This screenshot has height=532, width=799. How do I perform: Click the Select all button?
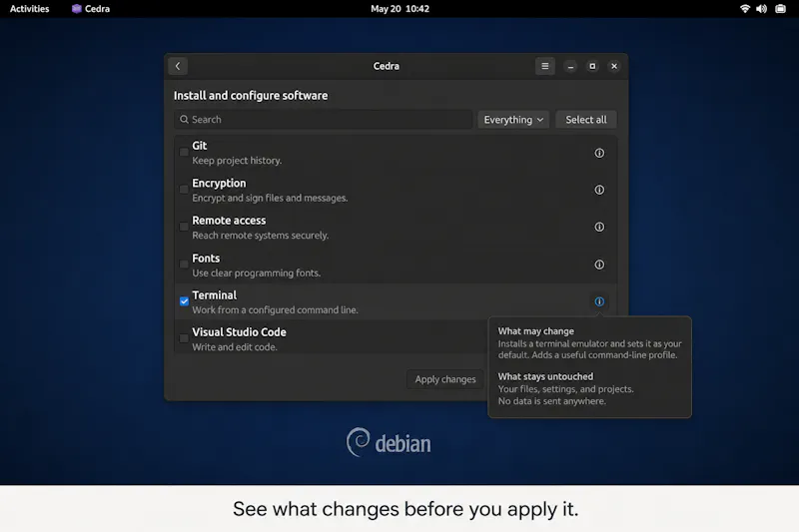pos(586,120)
